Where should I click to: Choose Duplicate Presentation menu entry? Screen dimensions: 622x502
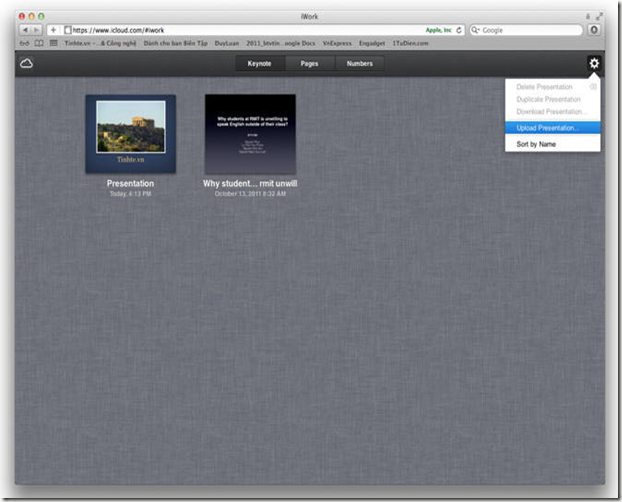(553, 99)
